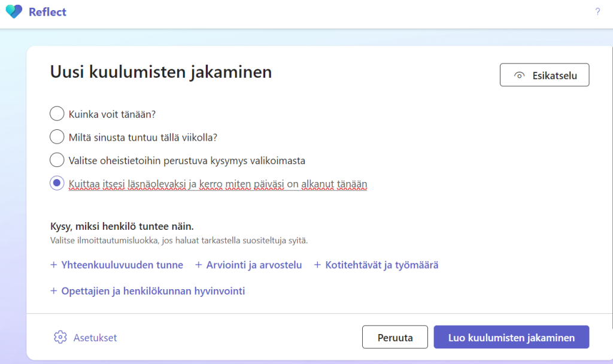Click plus icon beside Opettajien ja henkilökunnan hyvinvointi

[x=53, y=291]
